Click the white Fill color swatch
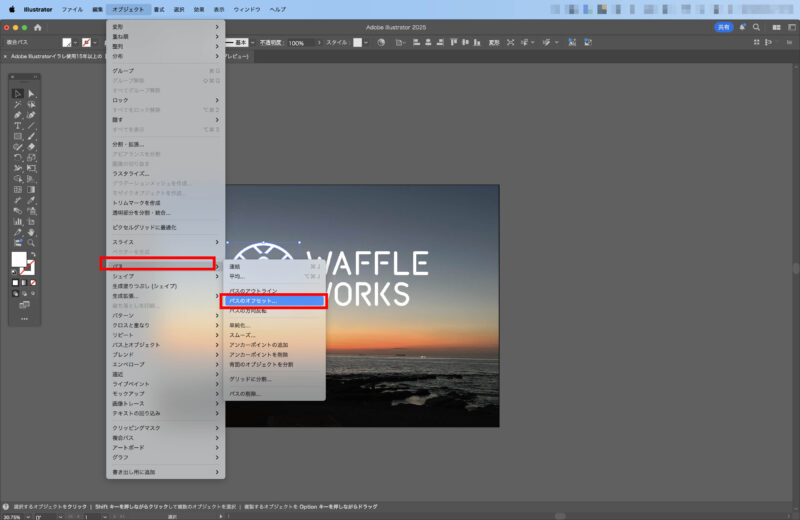Image resolution: width=800 pixels, height=520 pixels. [x=19, y=260]
